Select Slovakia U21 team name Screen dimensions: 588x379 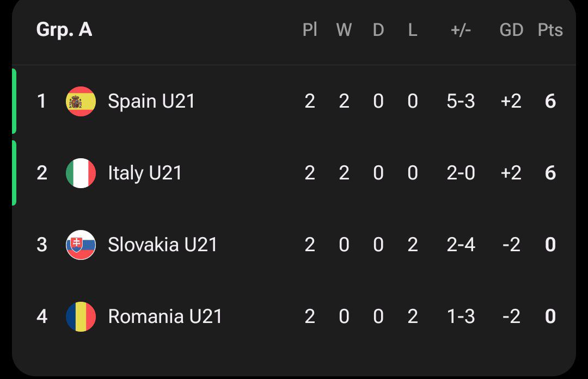pyautogui.click(x=162, y=245)
